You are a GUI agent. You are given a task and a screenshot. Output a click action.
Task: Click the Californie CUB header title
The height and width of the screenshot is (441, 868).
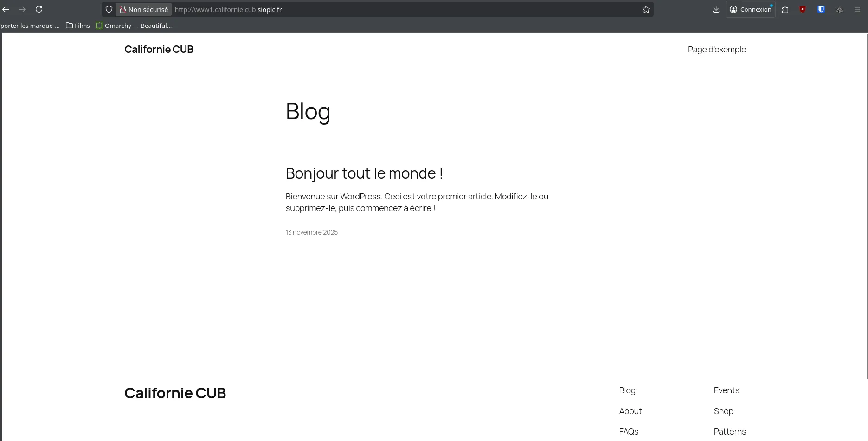(159, 50)
